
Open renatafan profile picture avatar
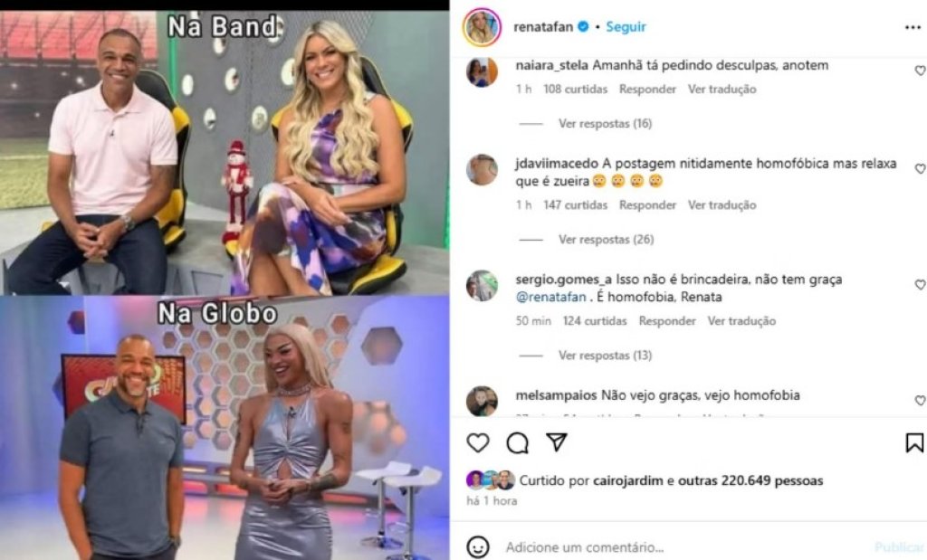482,26
